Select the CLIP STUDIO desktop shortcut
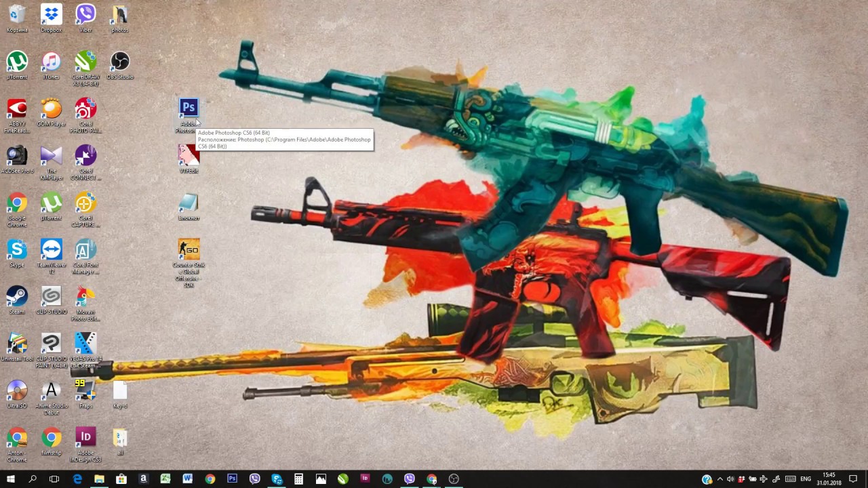This screenshot has width=868, height=488. pos(51,300)
